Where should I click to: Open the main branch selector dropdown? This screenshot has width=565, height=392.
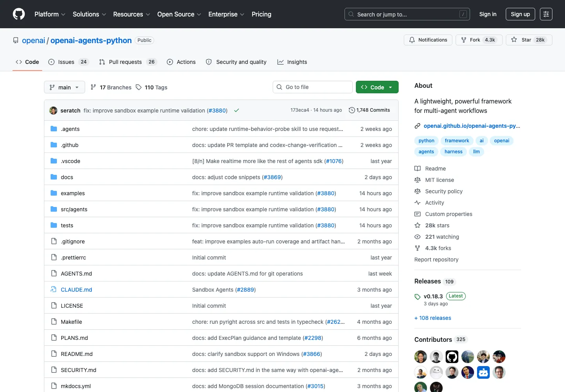click(64, 87)
